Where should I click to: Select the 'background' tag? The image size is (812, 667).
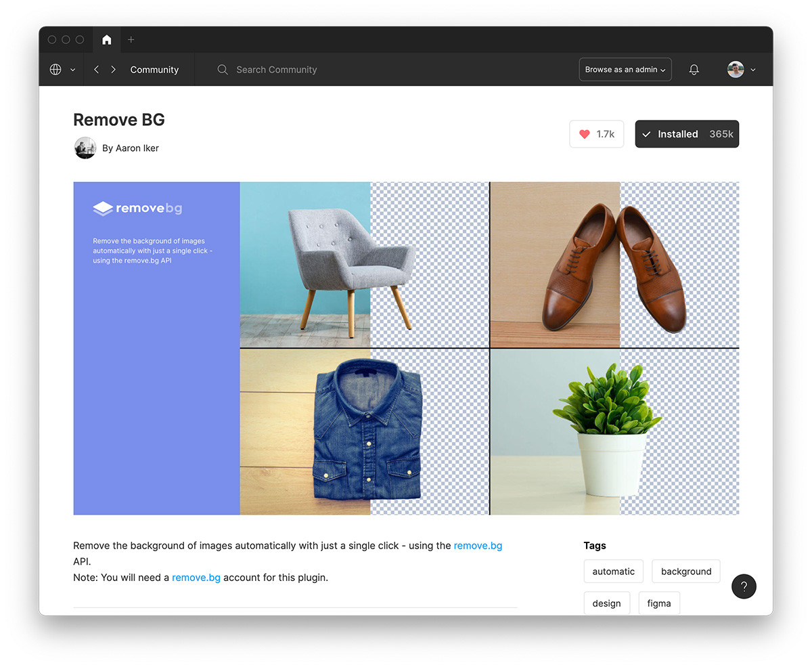point(685,572)
